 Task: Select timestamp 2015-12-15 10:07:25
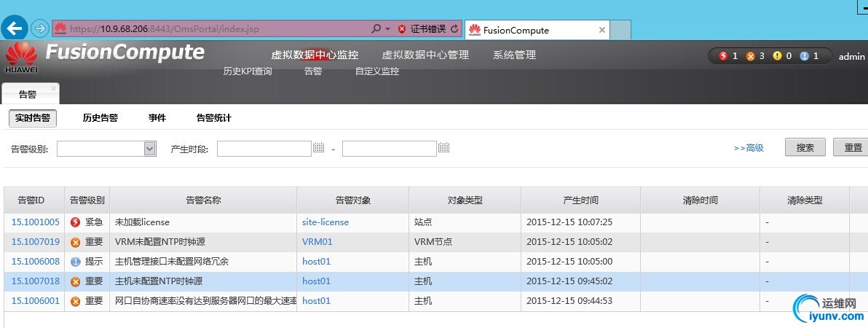pyautogui.click(x=569, y=222)
